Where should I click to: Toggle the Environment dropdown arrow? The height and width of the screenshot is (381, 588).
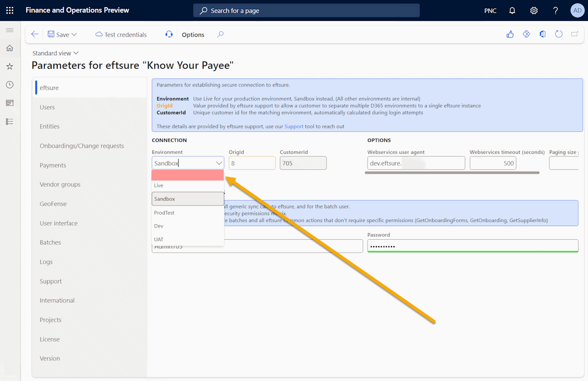219,163
